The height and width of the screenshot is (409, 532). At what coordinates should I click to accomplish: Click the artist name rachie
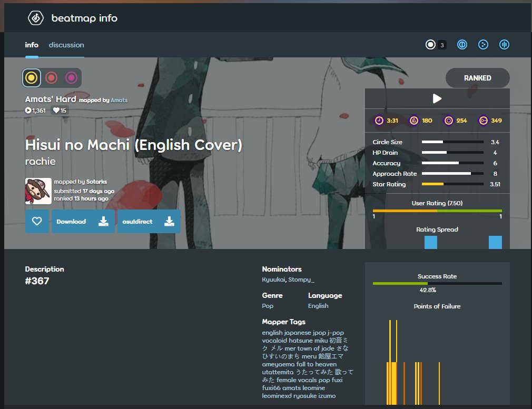coord(40,162)
